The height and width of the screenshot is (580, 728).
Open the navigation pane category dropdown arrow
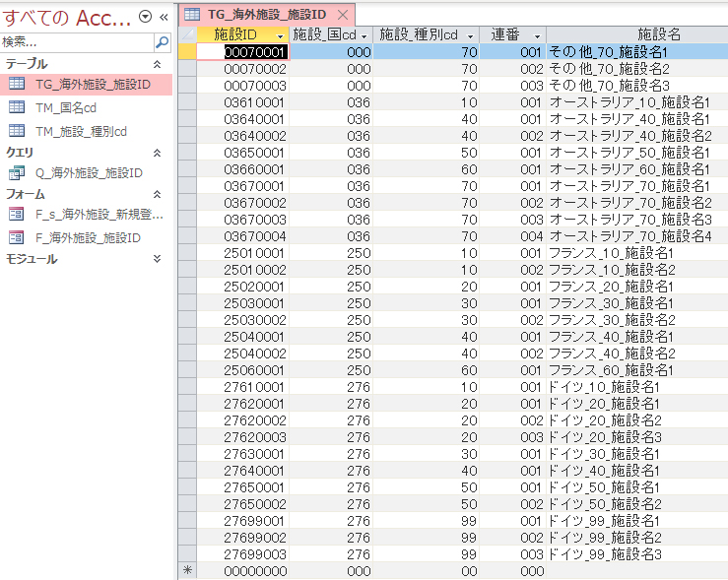pos(146,17)
